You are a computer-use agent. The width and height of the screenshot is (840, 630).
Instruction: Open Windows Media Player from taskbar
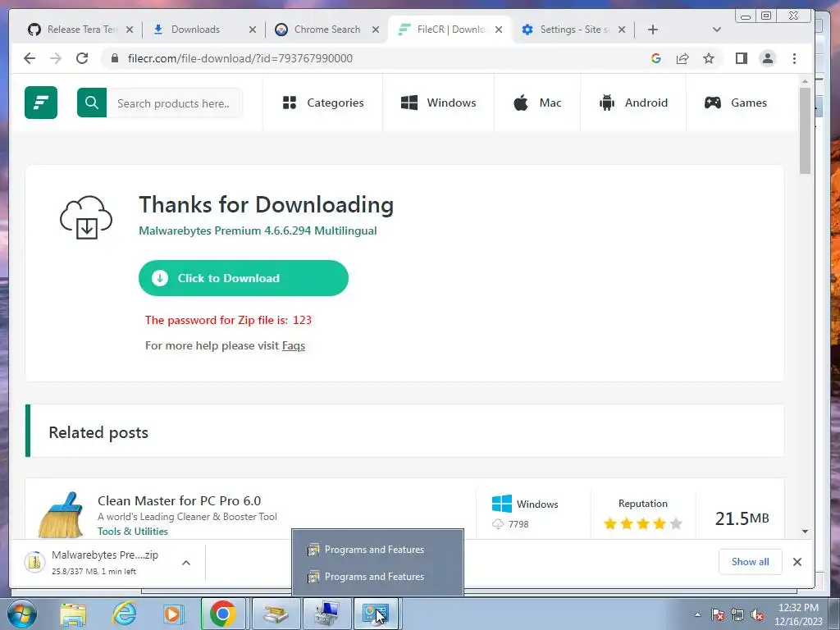pos(173,614)
